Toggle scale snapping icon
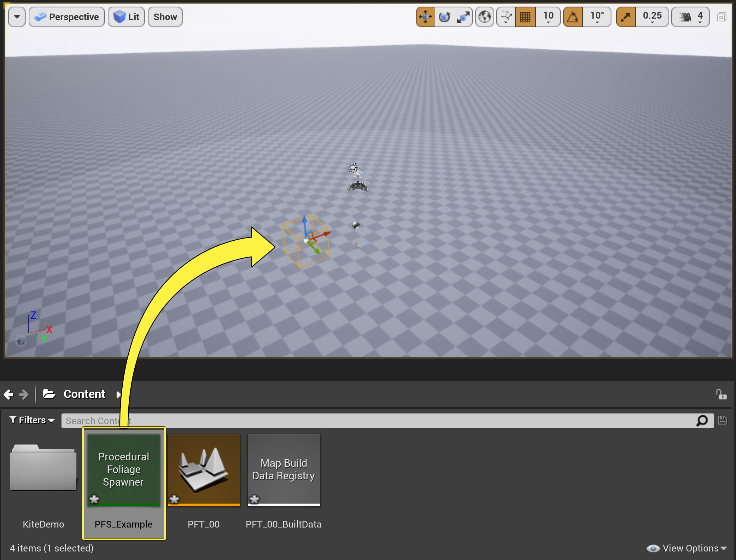This screenshot has height=560, width=736. coord(626,17)
